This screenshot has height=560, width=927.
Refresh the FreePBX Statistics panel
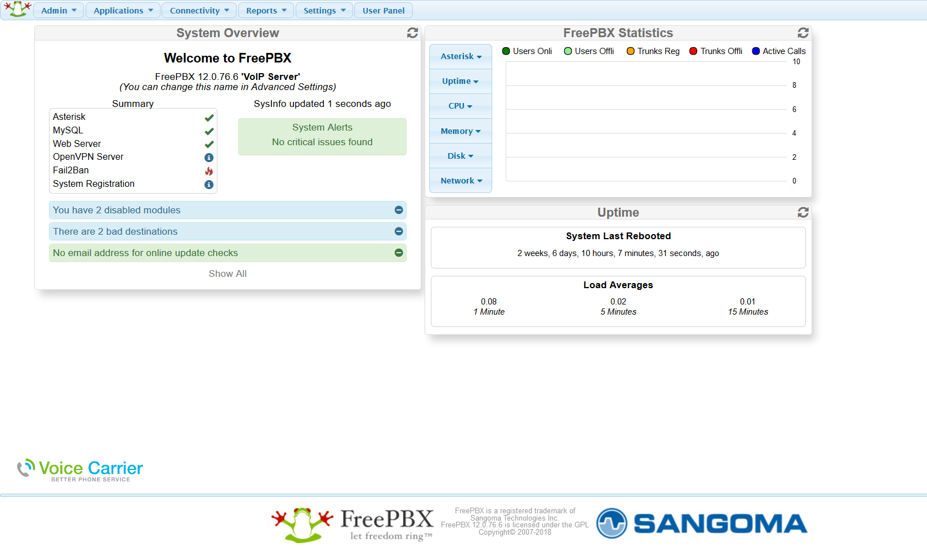(803, 33)
